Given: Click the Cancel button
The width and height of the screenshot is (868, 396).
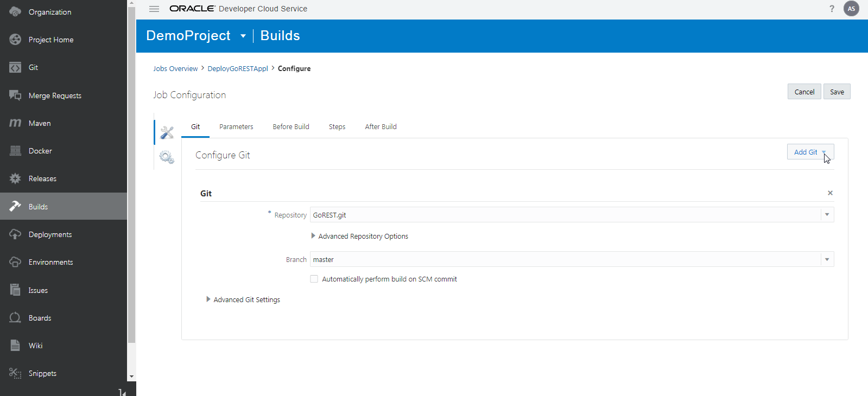Looking at the screenshot, I should [804, 92].
